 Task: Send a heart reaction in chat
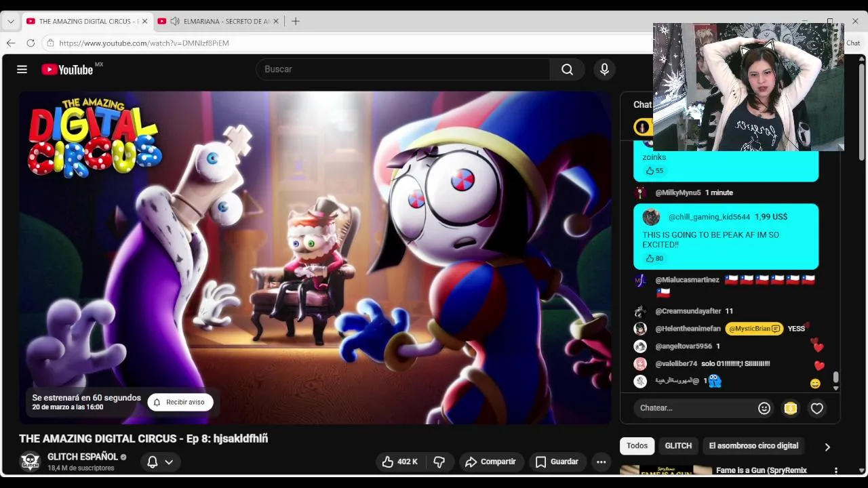click(817, 408)
